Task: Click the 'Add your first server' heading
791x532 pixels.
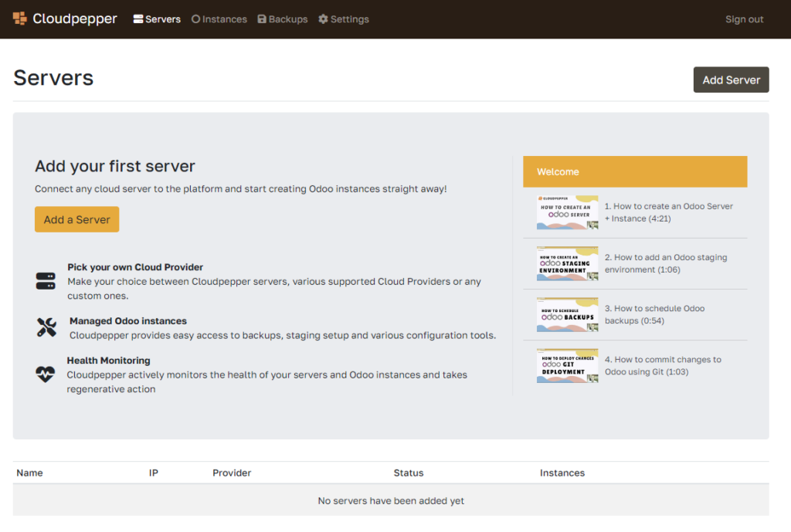Action: pos(115,166)
